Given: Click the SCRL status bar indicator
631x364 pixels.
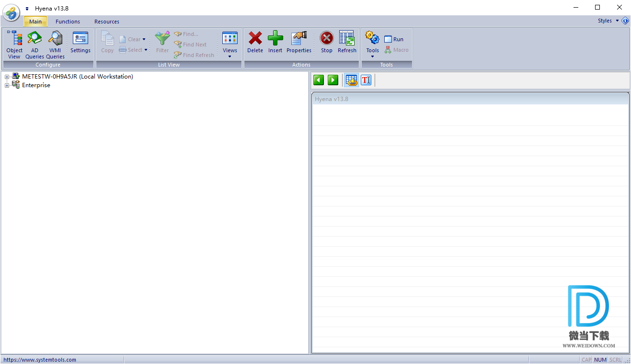Looking at the screenshot, I should coord(616,360).
